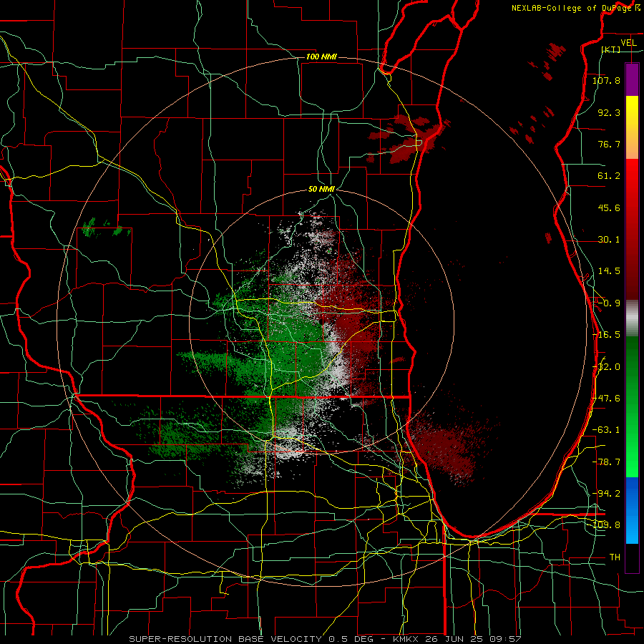Image resolution: width=644 pixels, height=644 pixels.
Task: Click the -94.2 scale label
Action: [x=606, y=493]
